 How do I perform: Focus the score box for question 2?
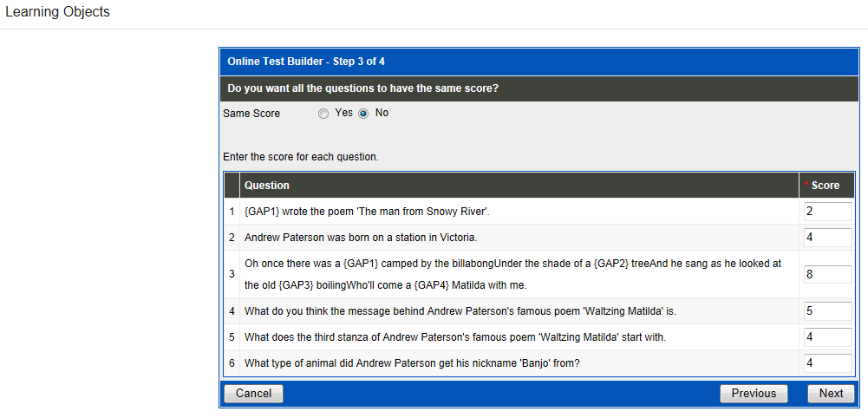[x=827, y=238]
